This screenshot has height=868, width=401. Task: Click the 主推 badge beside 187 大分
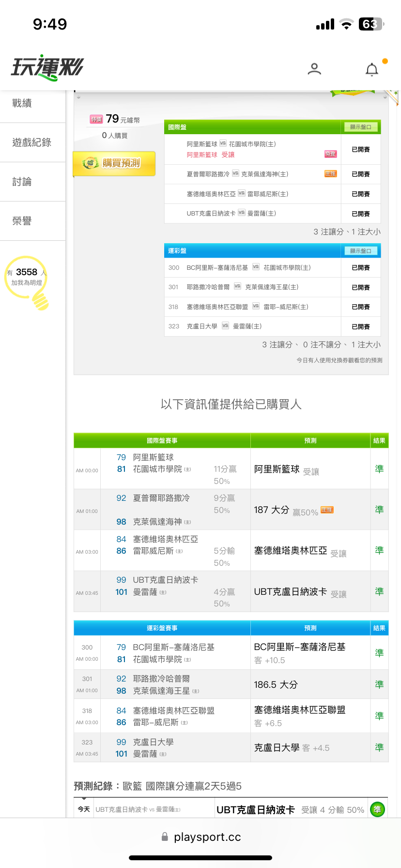tap(327, 510)
